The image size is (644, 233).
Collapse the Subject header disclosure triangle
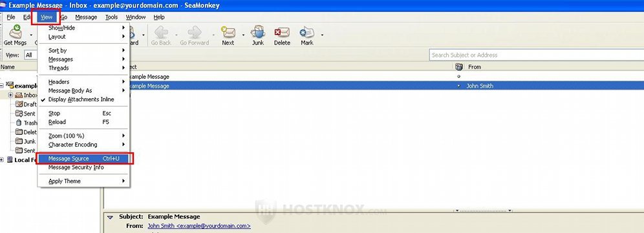pyautogui.click(x=110, y=217)
